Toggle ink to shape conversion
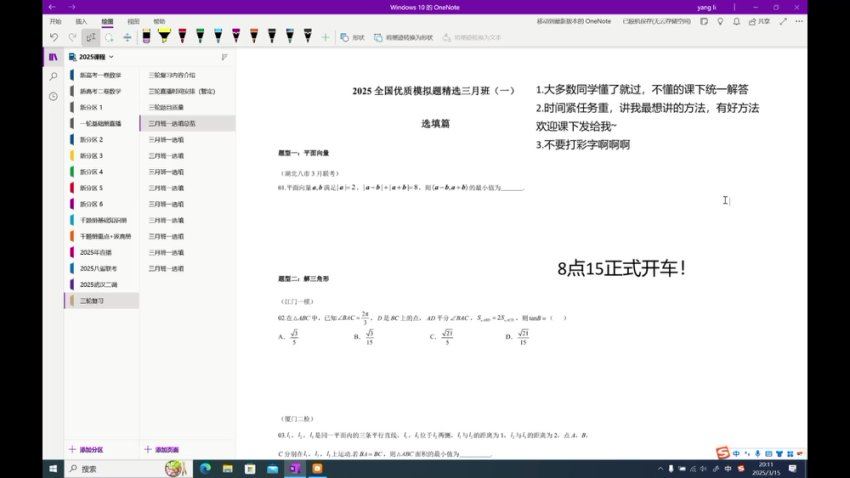Screen dimensions: 850x478 coord(404,37)
